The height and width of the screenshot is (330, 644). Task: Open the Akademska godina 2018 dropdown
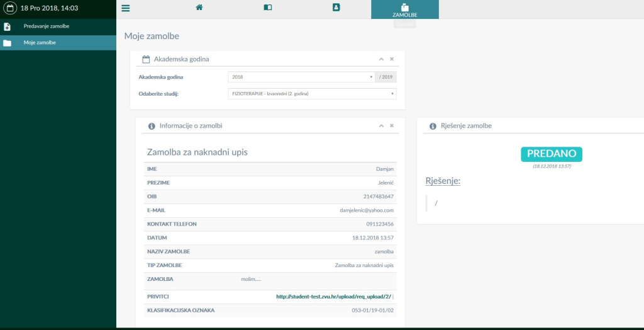(x=301, y=77)
